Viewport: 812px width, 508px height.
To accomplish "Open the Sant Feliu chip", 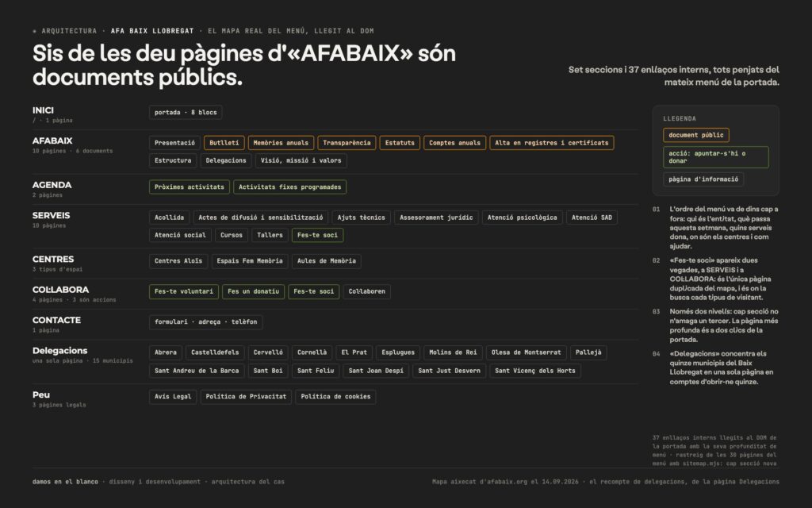I will (316, 371).
